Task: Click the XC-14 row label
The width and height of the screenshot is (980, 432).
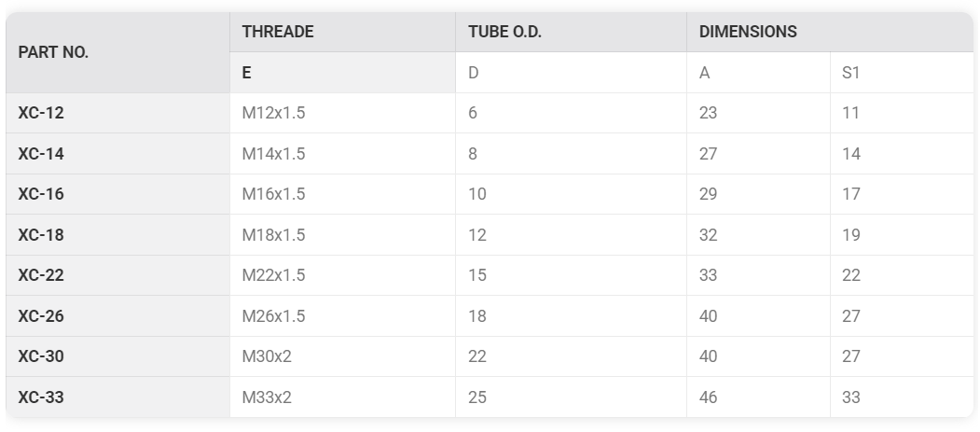Action: [x=41, y=154]
